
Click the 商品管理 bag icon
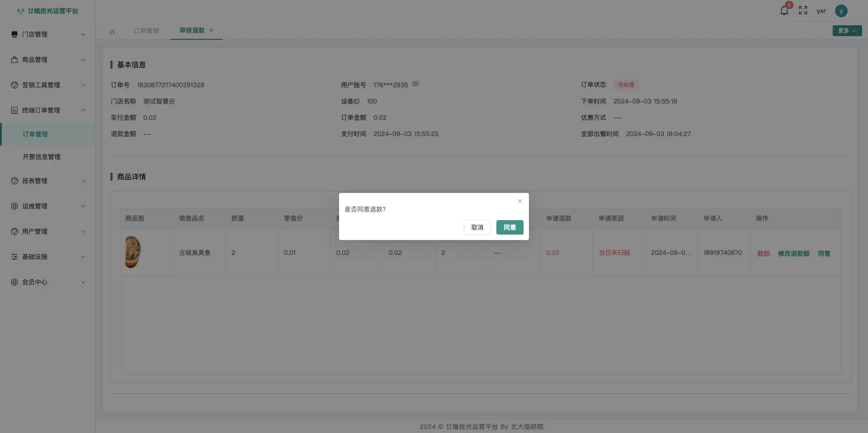point(14,60)
